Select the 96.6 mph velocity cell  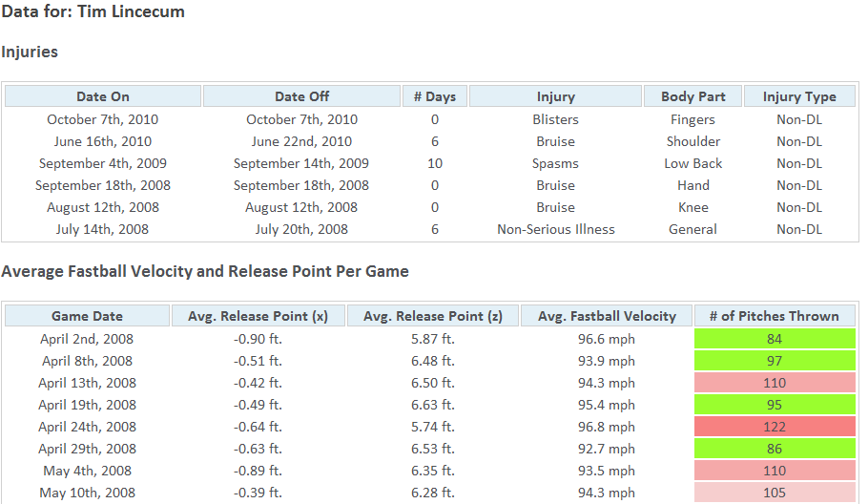pos(606,339)
